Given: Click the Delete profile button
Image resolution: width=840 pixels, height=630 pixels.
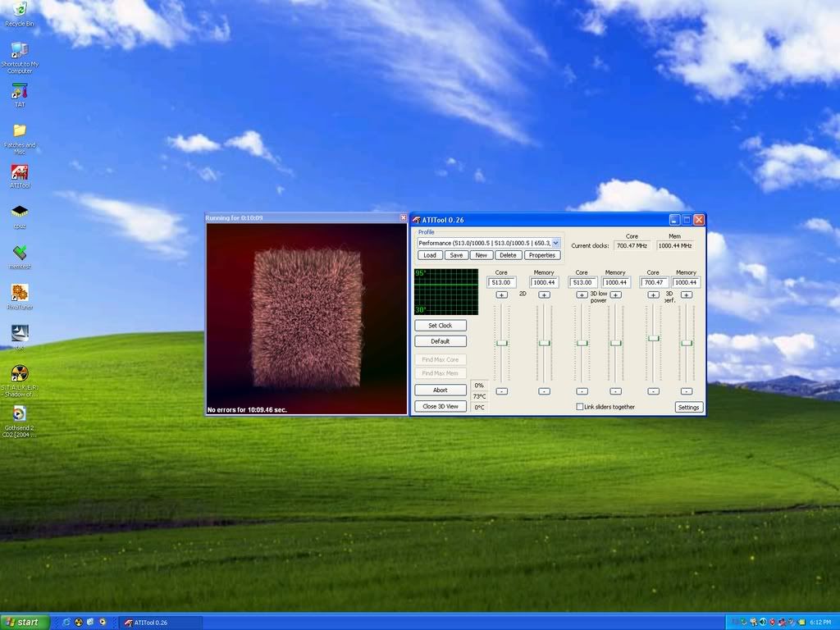Looking at the screenshot, I should pos(508,255).
